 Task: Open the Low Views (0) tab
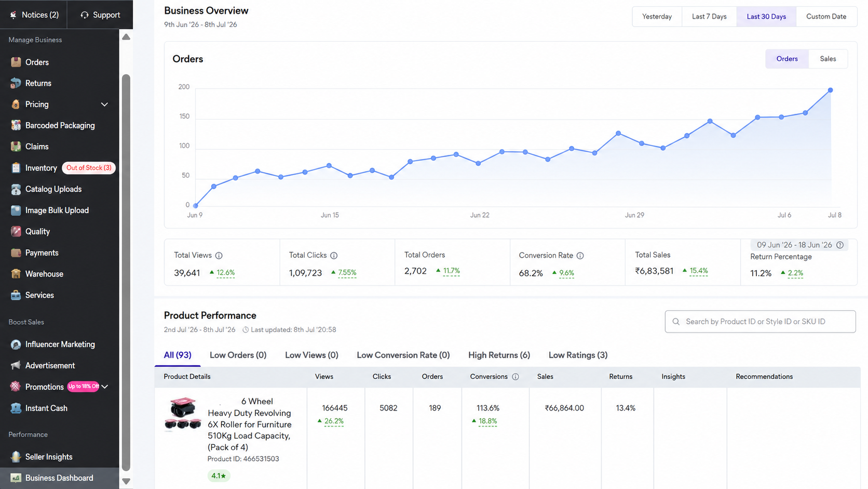pos(311,355)
